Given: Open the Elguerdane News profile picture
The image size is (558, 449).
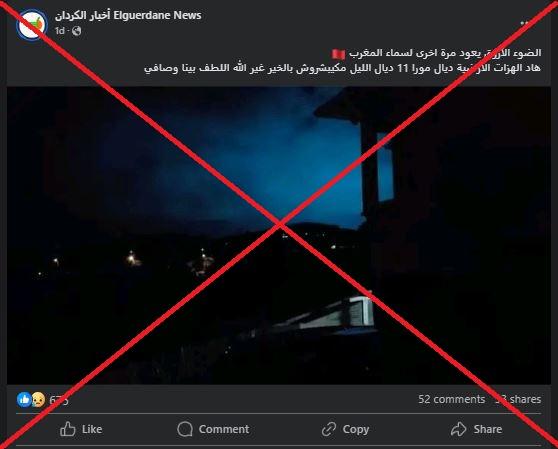Looking at the screenshot, I should (32, 25).
